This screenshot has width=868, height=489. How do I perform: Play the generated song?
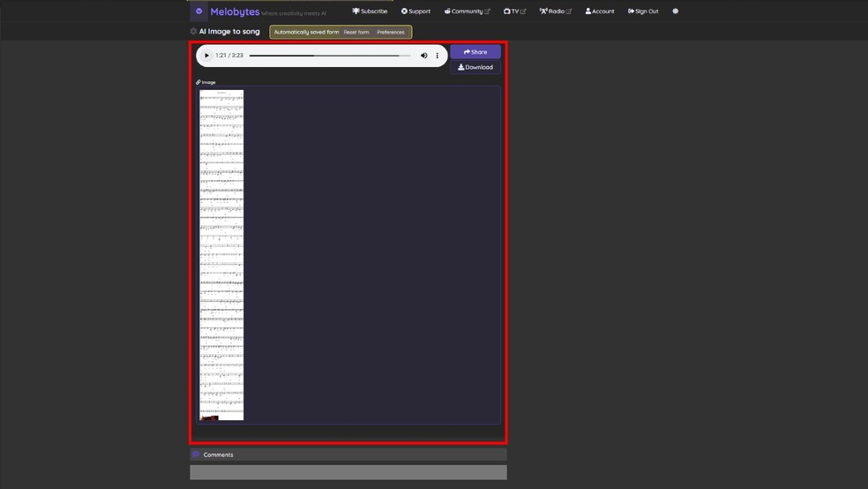(206, 56)
